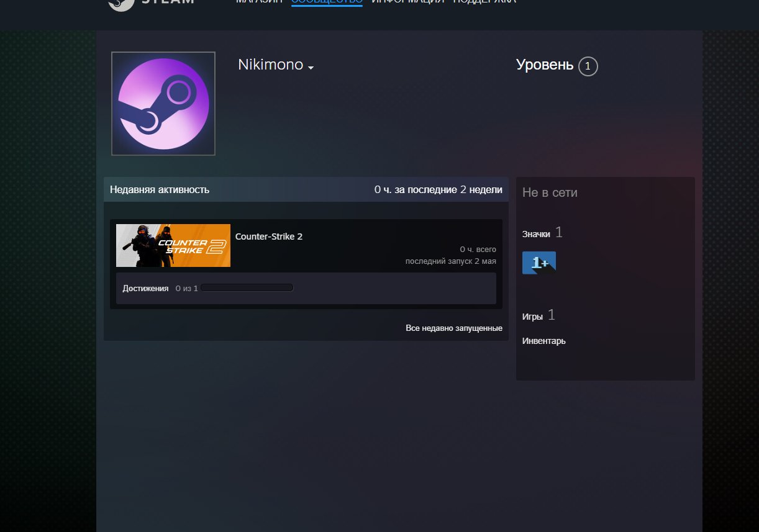Click the achievements progress bar
Image resolution: width=759 pixels, height=532 pixels.
[x=247, y=288]
